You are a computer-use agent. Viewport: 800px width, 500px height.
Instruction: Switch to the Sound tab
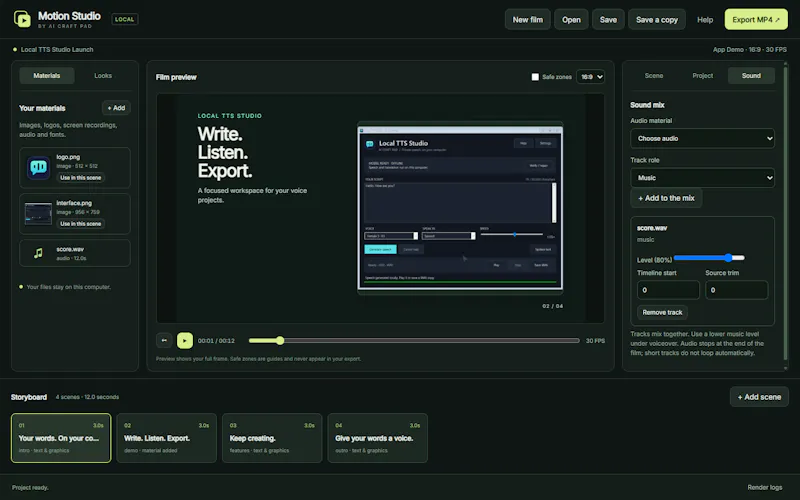tap(751, 76)
